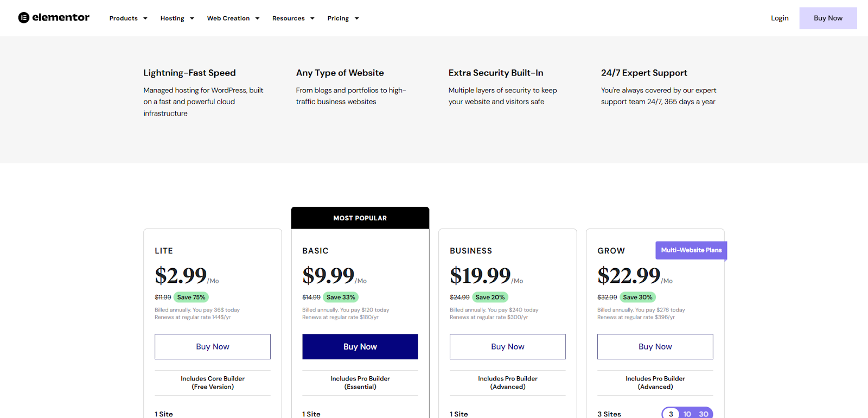This screenshot has height=418, width=868.
Task: Click the struck-through $14.99 price
Action: pos(311,297)
